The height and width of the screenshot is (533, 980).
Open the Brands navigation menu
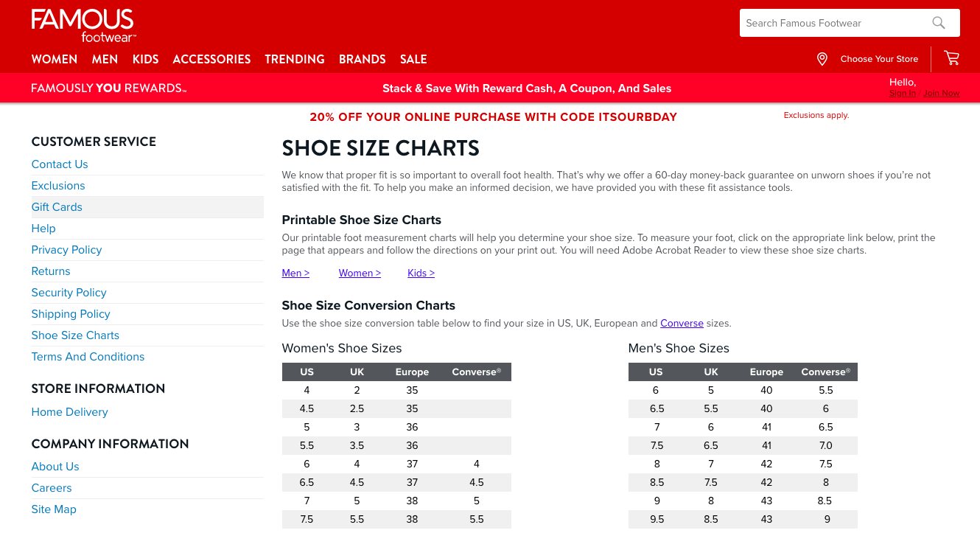click(362, 59)
